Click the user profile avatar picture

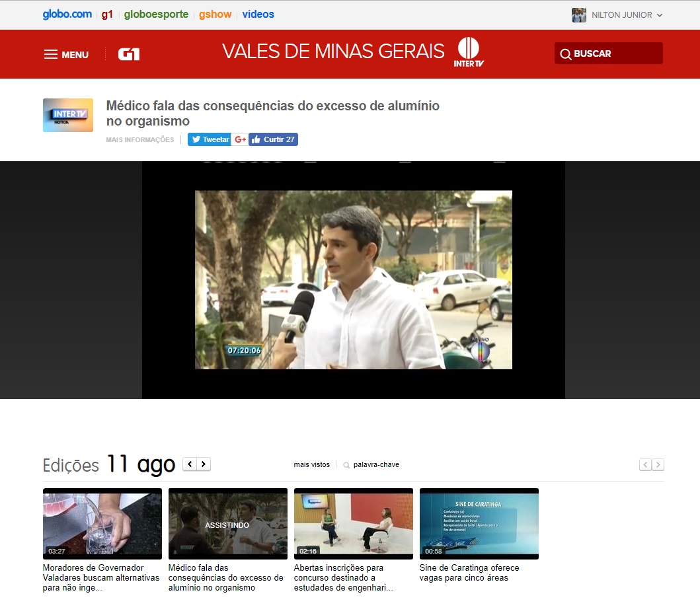coord(579,15)
